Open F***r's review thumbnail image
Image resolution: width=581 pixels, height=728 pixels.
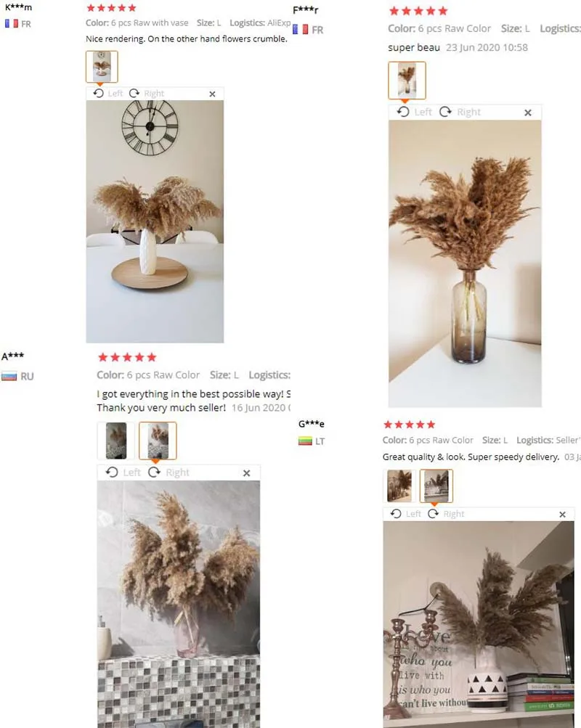pos(407,81)
